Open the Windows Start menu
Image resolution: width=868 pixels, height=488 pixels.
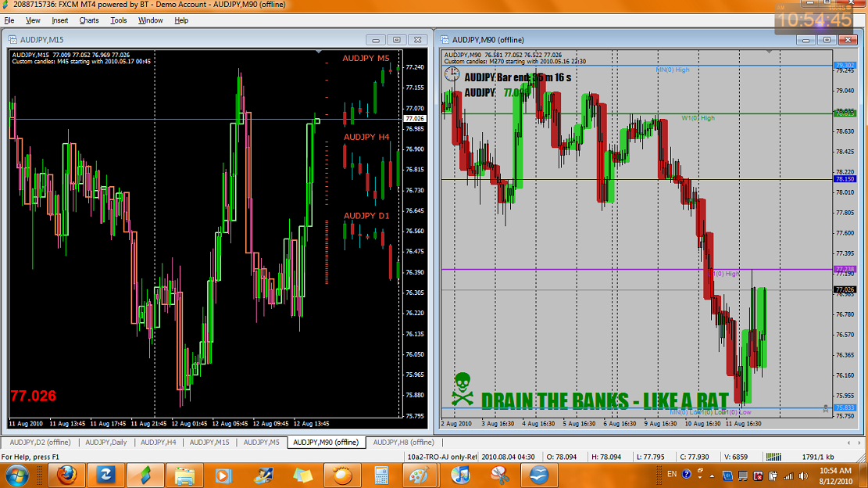(16, 475)
